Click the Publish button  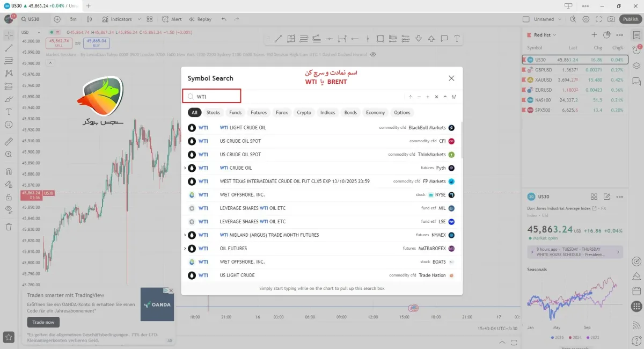pos(631,19)
